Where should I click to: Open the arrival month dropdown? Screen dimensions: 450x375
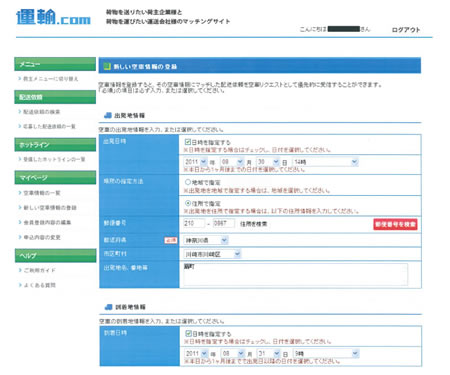[x=233, y=353]
